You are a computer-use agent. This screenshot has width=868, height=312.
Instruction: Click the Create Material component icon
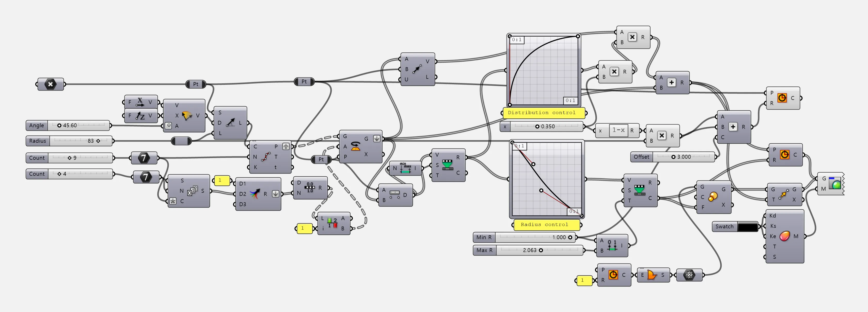785,236
